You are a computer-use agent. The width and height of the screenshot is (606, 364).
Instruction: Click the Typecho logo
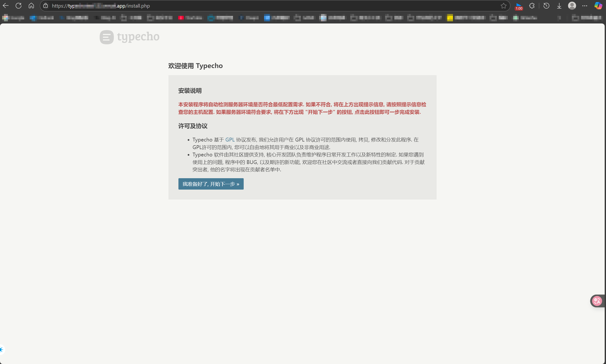click(x=130, y=37)
